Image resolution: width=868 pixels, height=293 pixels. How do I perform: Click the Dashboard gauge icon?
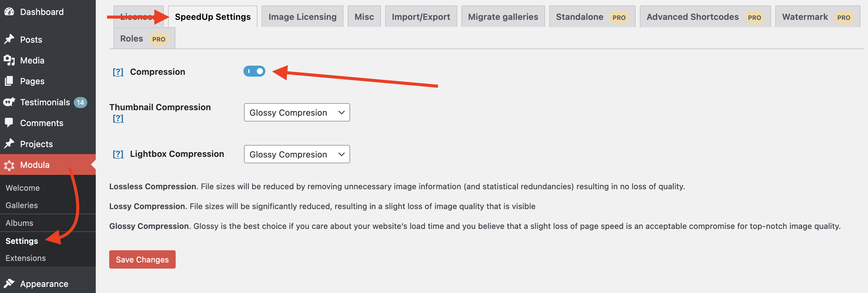tap(9, 12)
